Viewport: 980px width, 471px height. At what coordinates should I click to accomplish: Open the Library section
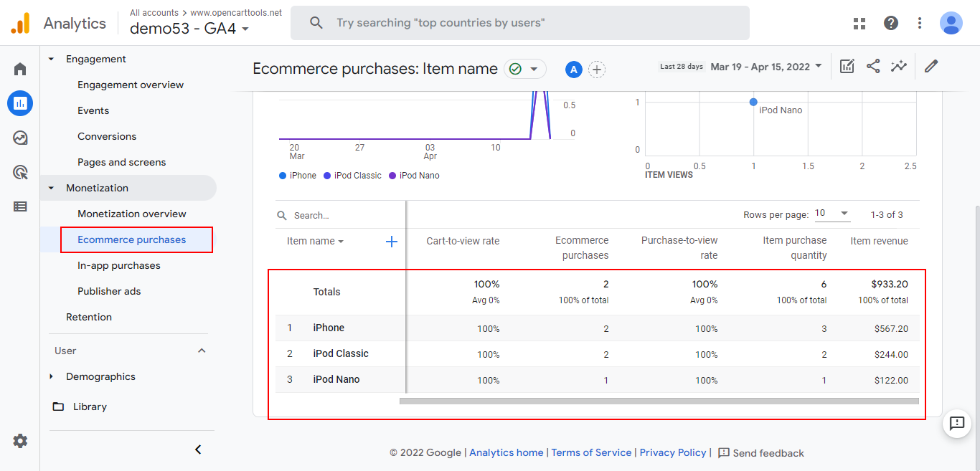point(90,406)
